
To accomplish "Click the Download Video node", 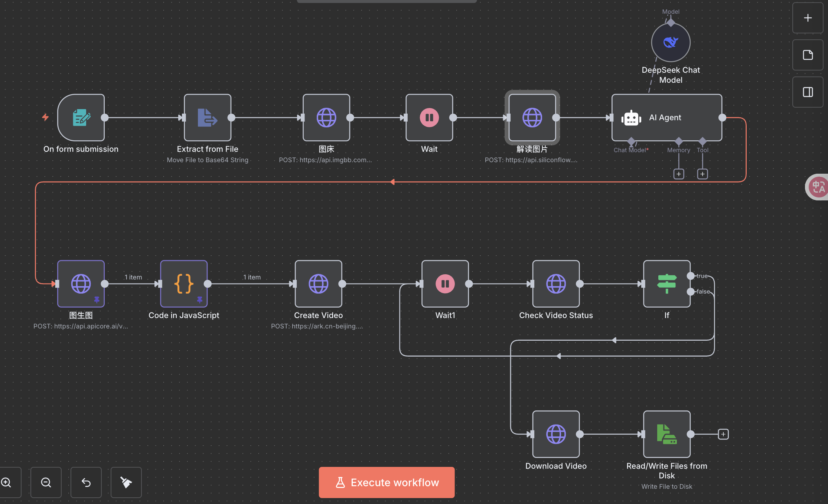I will pyautogui.click(x=556, y=434).
